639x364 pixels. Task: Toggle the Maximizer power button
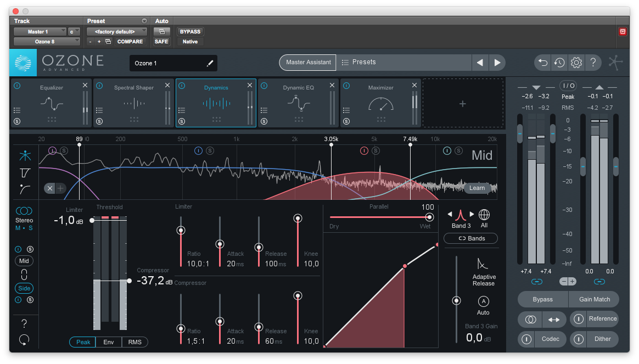346,86
